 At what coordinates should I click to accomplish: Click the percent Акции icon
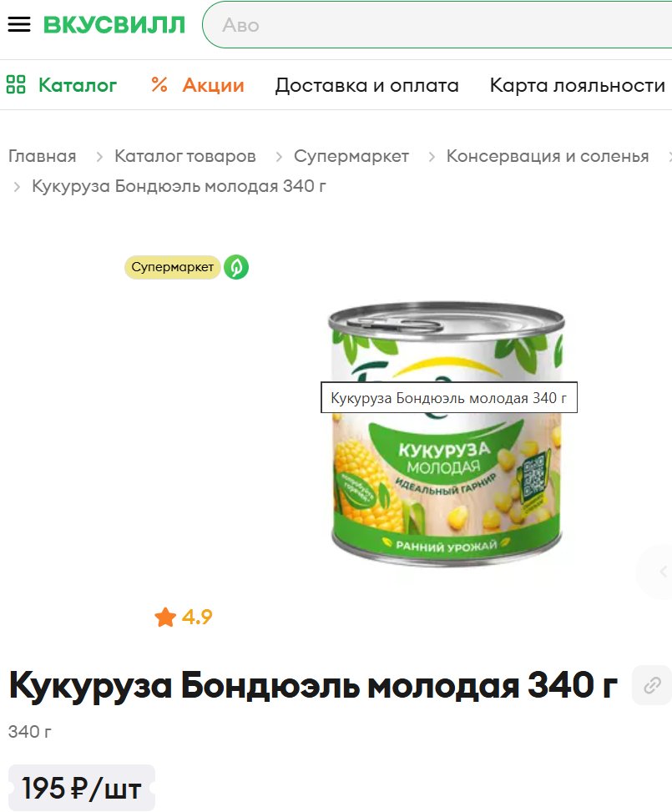(x=159, y=84)
